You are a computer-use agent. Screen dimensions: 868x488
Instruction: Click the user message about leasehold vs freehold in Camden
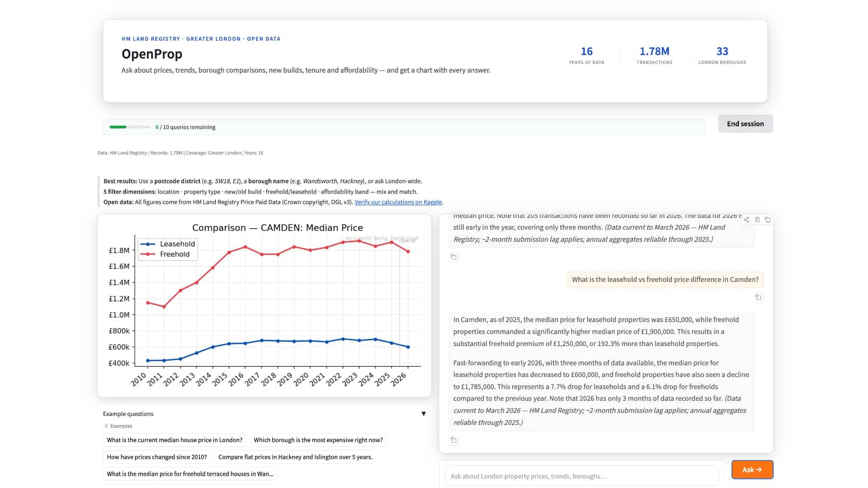(665, 279)
